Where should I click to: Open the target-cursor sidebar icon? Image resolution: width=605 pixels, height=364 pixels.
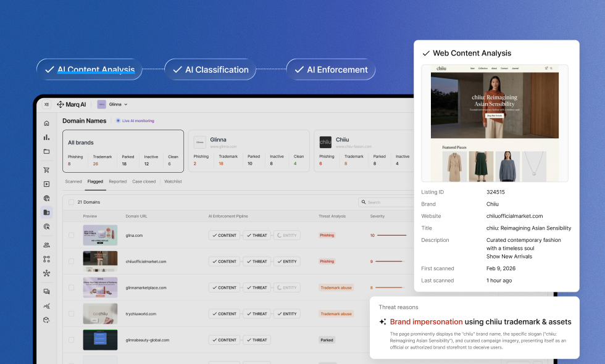coord(47,227)
